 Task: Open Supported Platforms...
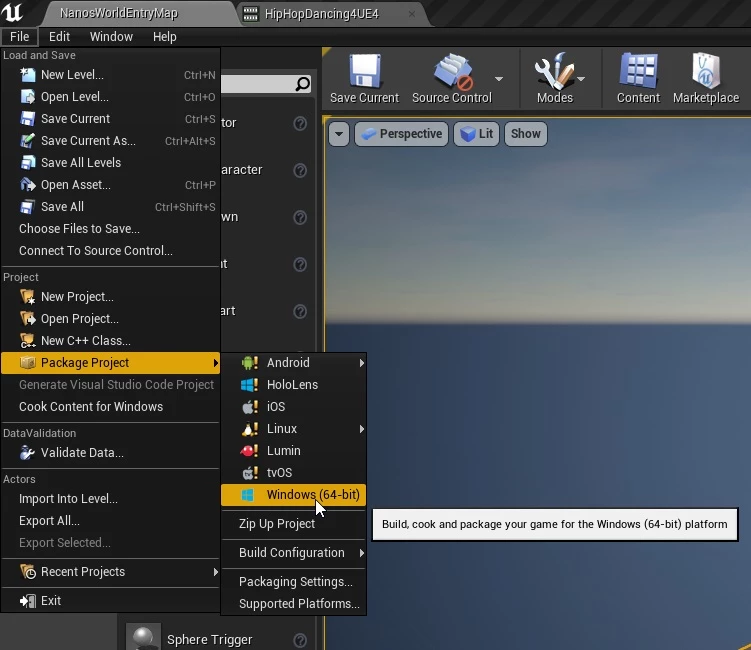point(294,604)
